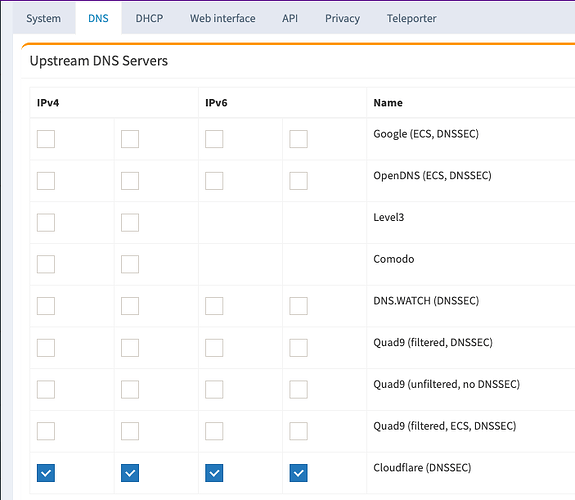
Task: Go to the Privacy tab
Action: pyautogui.click(x=342, y=18)
